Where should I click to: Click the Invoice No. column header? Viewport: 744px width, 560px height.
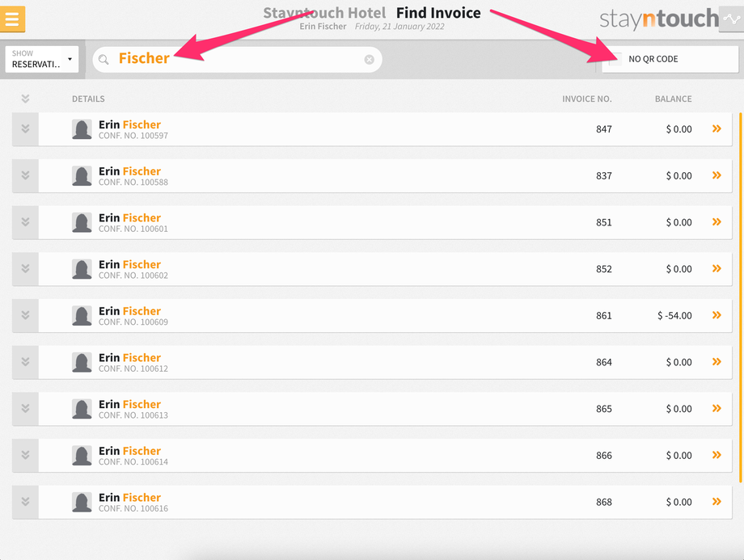(x=587, y=99)
